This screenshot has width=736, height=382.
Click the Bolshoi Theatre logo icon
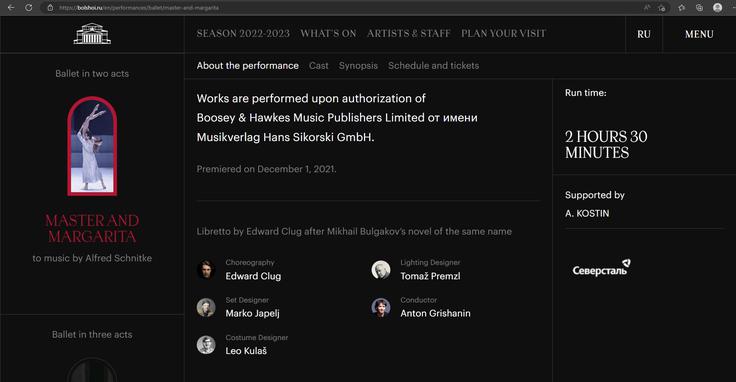tap(92, 34)
